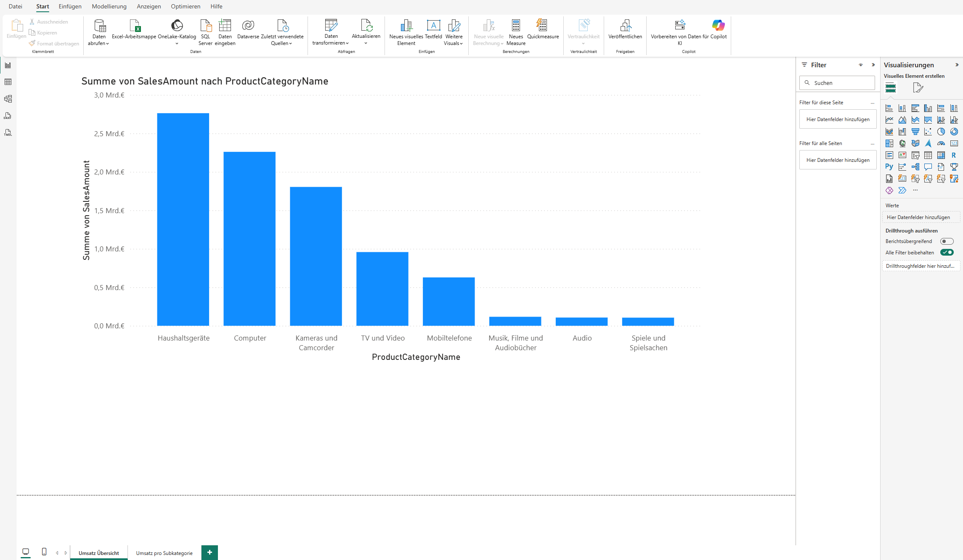Image resolution: width=963 pixels, height=560 pixels.
Task: Select the Haushaltsgeräte column in the chart
Action: coord(183,219)
